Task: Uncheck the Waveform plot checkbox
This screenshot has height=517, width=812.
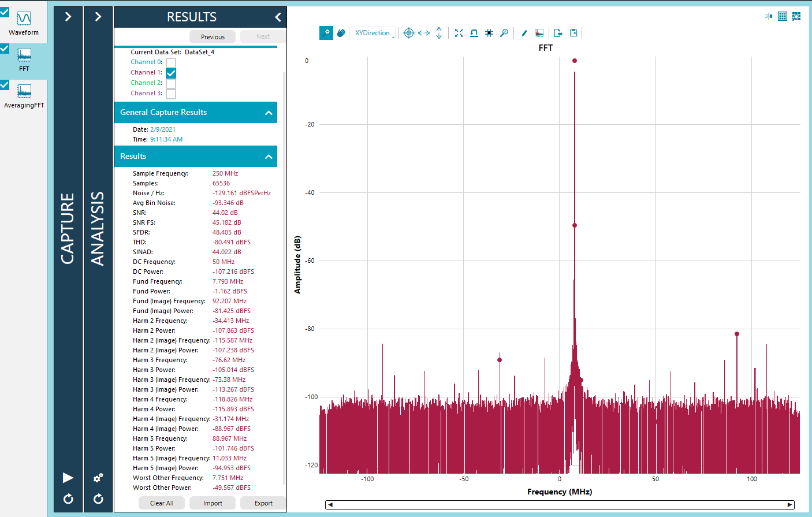Action: [x=5, y=12]
